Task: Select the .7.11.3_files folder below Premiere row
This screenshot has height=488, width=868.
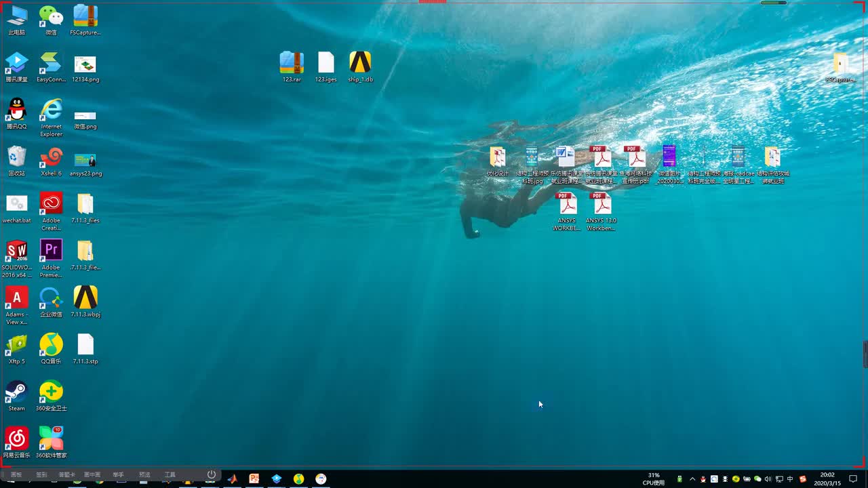Action: pos(85,255)
